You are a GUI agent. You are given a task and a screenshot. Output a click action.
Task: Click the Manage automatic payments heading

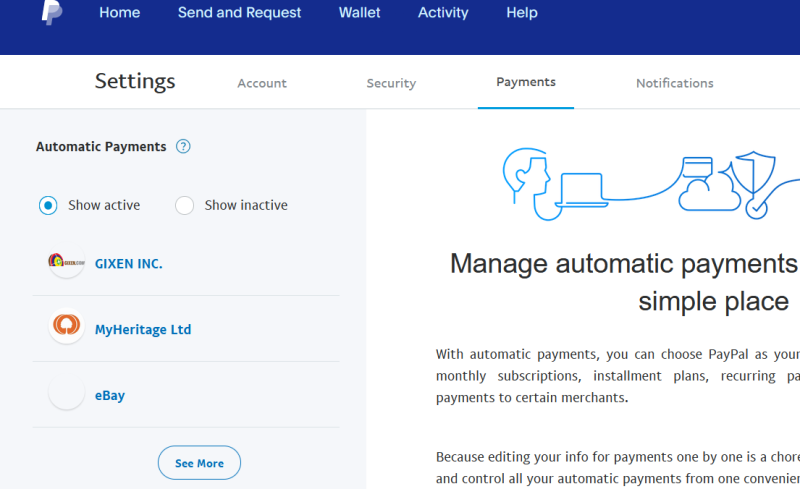624,282
